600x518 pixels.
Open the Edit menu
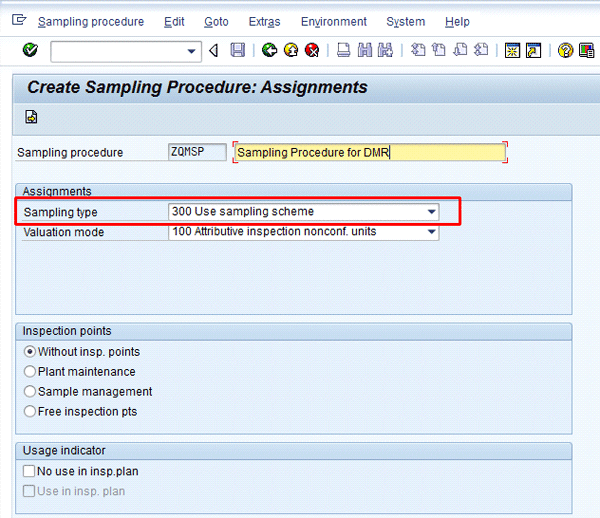(x=174, y=22)
